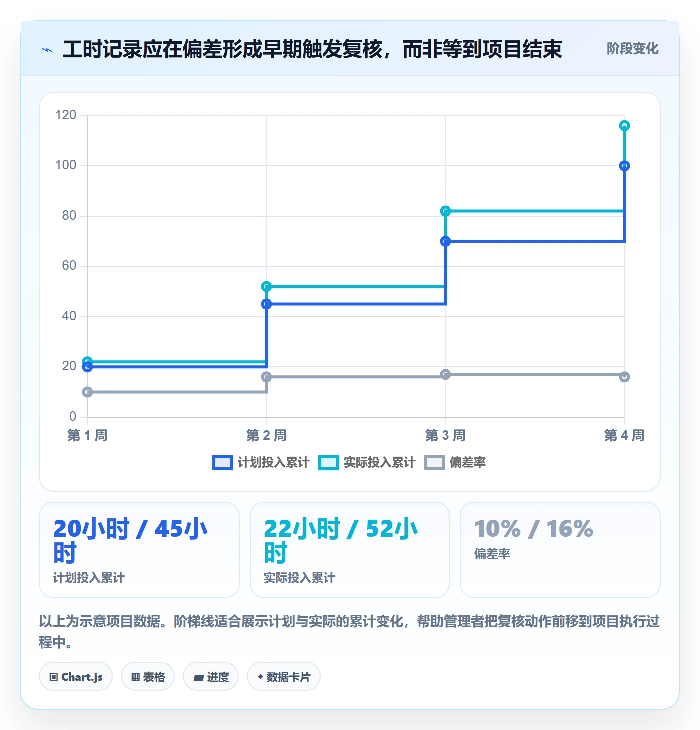Click the 第 1 周 axis label
This screenshot has width=700, height=730.
click(x=87, y=435)
